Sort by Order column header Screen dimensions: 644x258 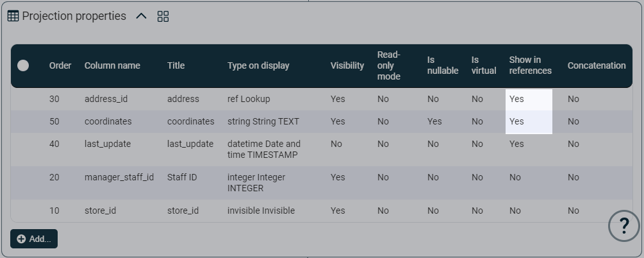coord(60,65)
